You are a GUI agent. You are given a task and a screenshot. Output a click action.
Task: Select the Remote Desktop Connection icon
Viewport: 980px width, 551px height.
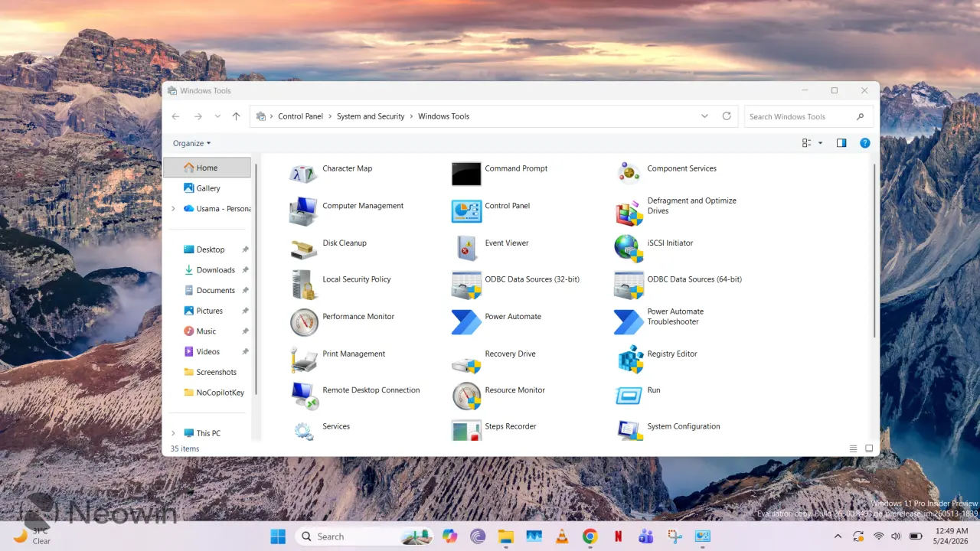tap(305, 396)
